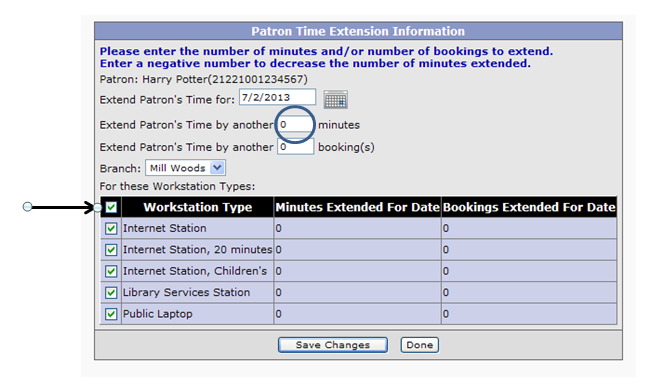Toggle the select-all Workstation Type checkbox
Image resolution: width=649 pixels, height=388 pixels.
pyautogui.click(x=111, y=207)
